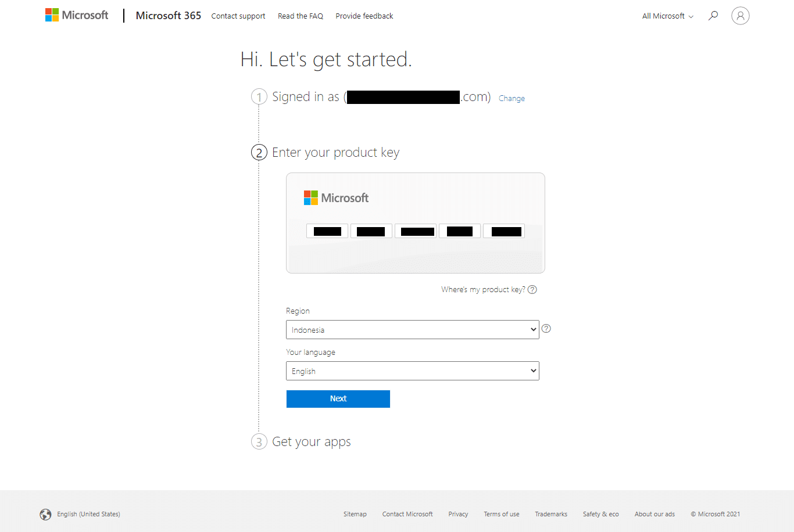Click the product key help question icon
The width and height of the screenshot is (794, 532).
[x=532, y=290]
